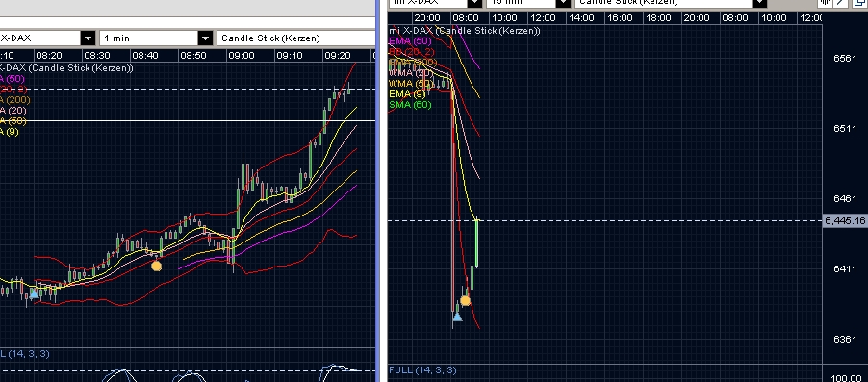Click the 09:20 time axis label
This screenshot has height=382, width=868.
(338, 56)
